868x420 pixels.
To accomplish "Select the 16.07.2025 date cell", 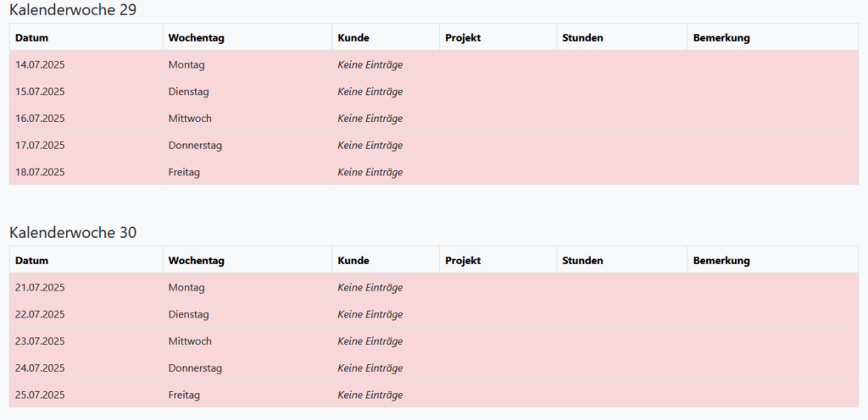I will click(x=40, y=119).
